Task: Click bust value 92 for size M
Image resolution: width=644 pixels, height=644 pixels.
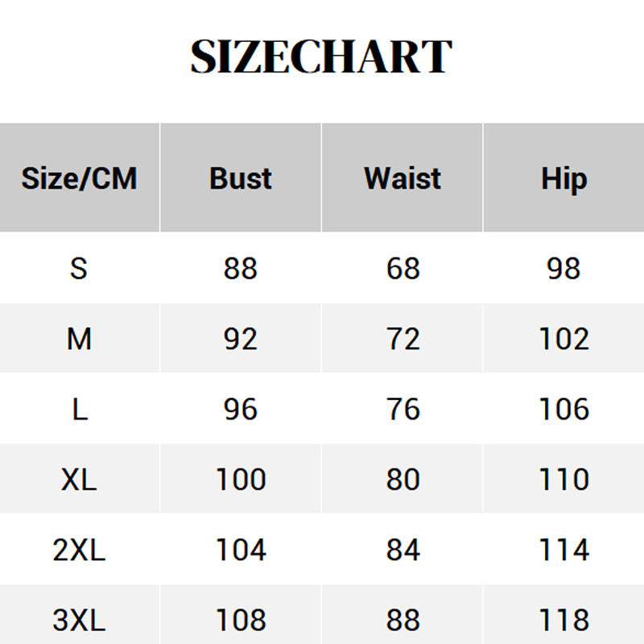Action: [241, 339]
